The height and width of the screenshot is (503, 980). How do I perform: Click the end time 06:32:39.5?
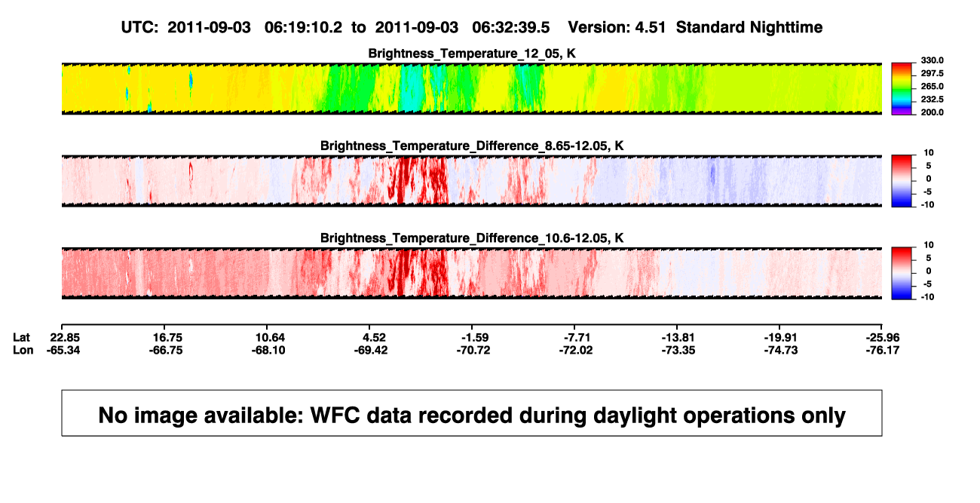click(x=510, y=27)
